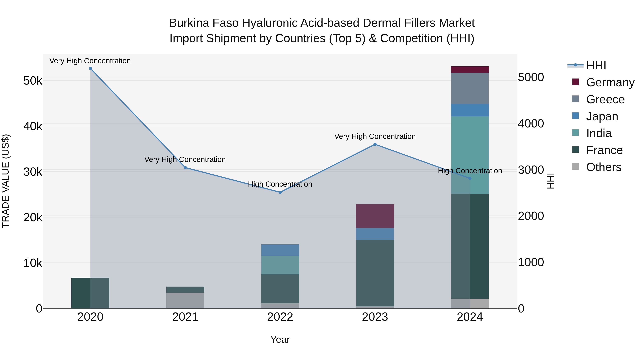Click the 2024 HHI data point

click(470, 178)
